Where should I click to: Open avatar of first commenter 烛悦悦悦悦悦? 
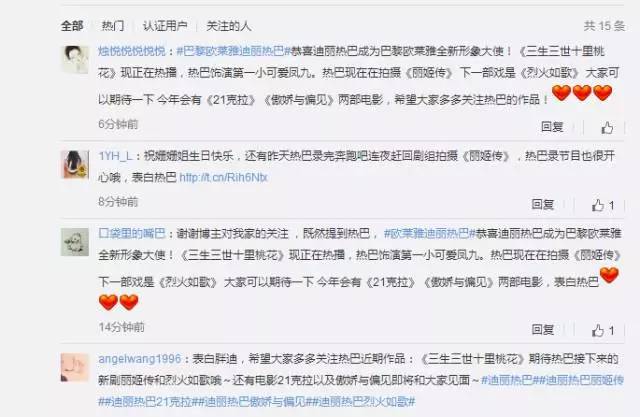click(x=75, y=60)
